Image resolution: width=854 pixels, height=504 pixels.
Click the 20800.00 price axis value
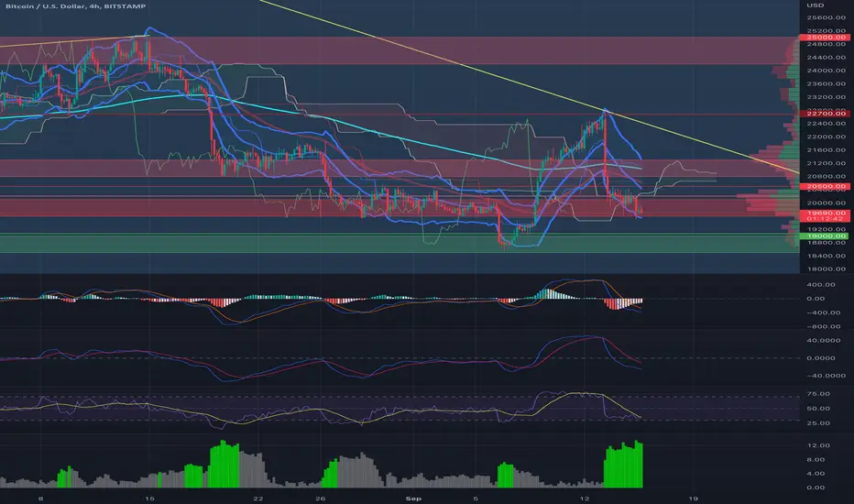[827, 176]
